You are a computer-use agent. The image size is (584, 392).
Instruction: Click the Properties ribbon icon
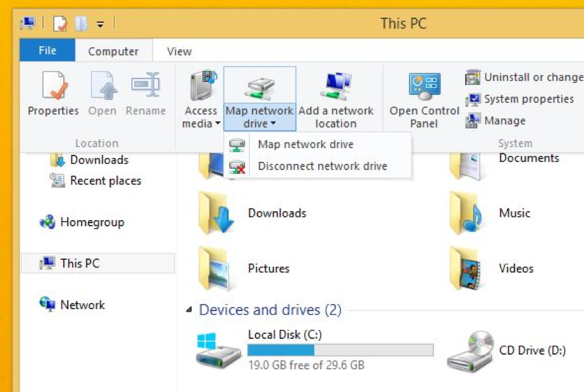[55, 85]
